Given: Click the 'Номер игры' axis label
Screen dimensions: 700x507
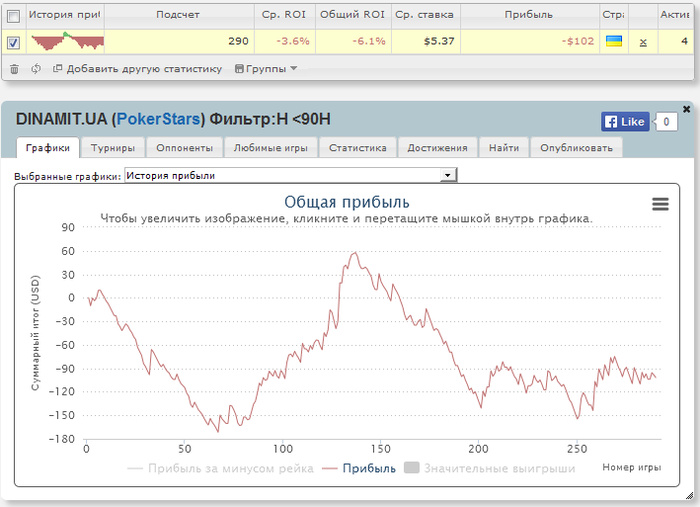Looking at the screenshot, I should pyautogui.click(x=631, y=468).
